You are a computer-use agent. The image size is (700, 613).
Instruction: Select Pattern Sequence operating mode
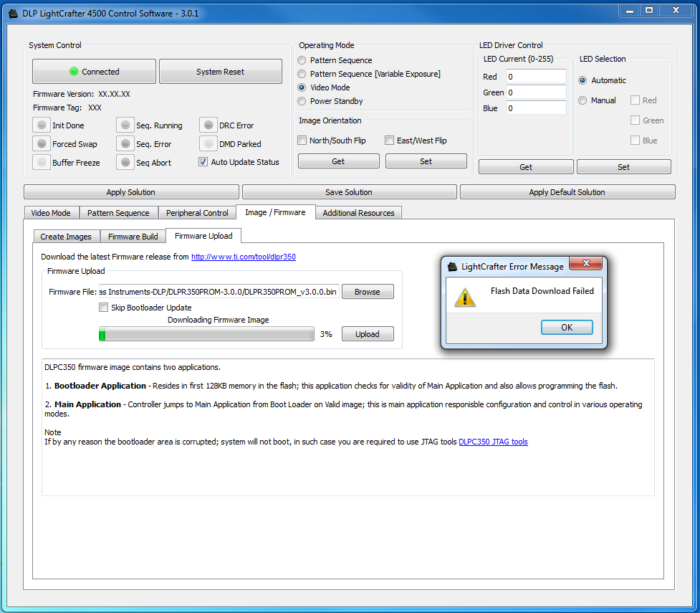(x=302, y=60)
